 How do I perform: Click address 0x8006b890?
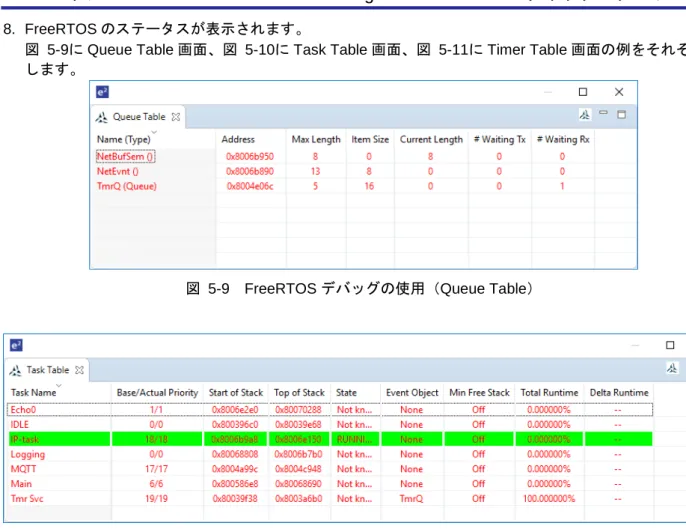[x=250, y=172]
